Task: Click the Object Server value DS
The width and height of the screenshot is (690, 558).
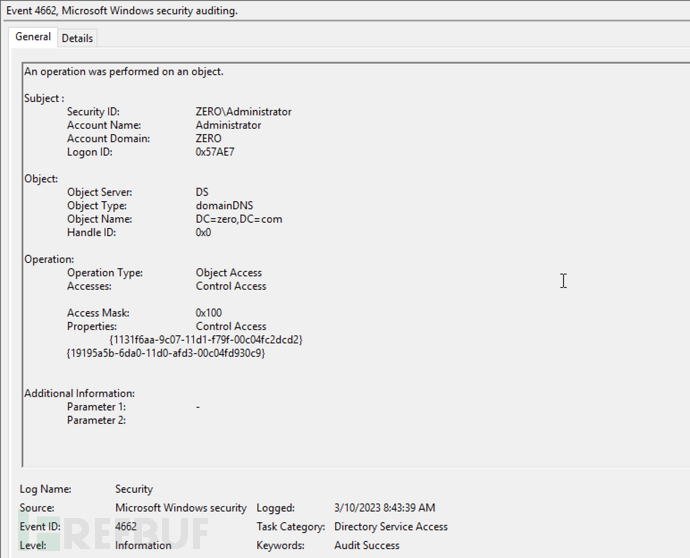Action: click(202, 192)
